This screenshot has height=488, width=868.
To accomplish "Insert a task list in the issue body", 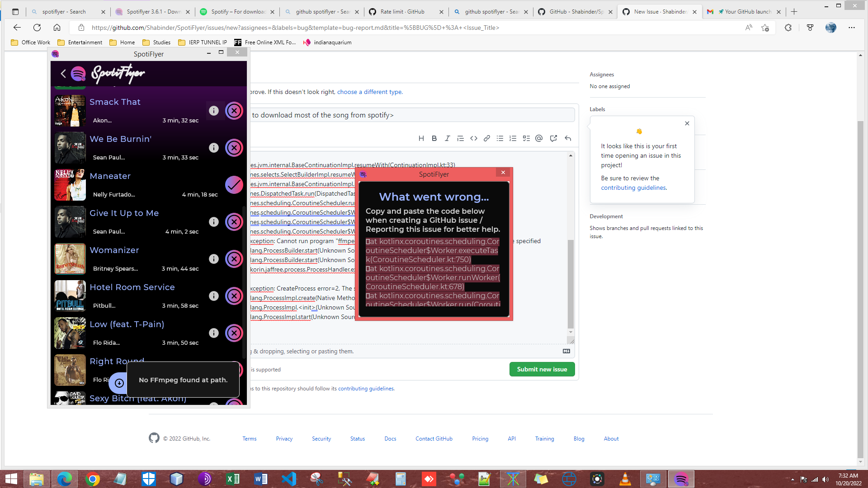I will (x=526, y=138).
